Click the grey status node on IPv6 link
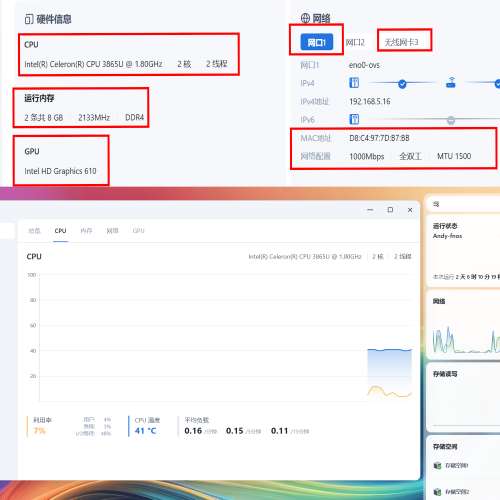 (x=451, y=120)
